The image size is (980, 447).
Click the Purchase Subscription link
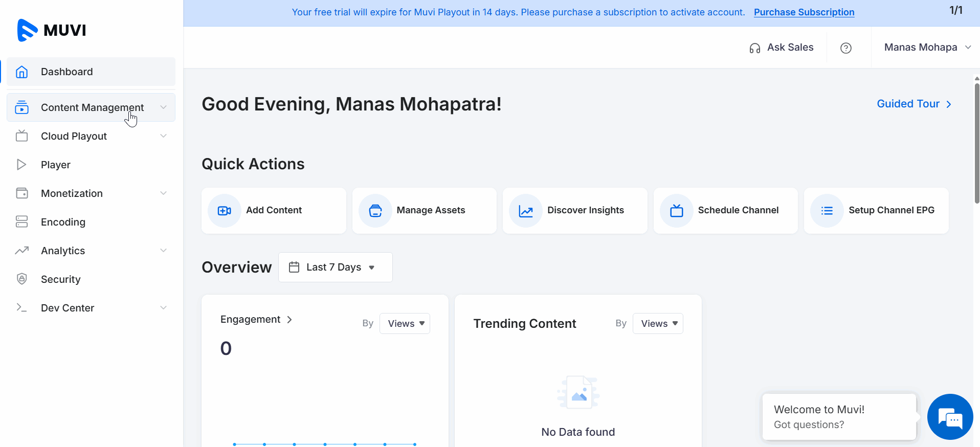(804, 12)
